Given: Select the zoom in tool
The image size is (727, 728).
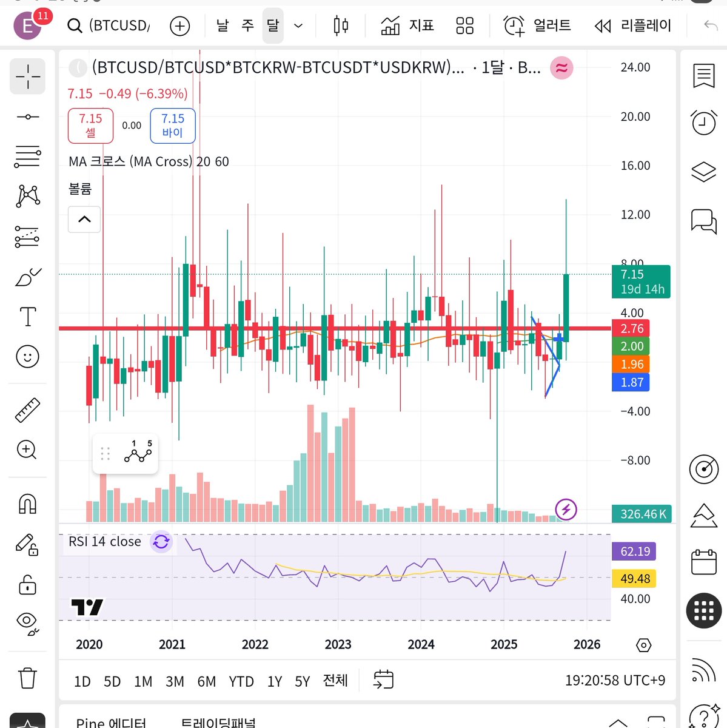Looking at the screenshot, I should click(28, 450).
